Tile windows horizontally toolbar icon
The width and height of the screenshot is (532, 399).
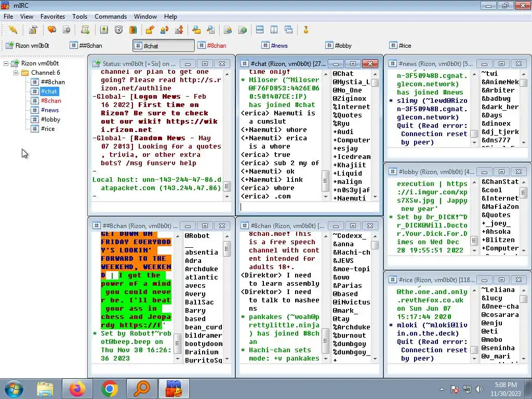260,30
